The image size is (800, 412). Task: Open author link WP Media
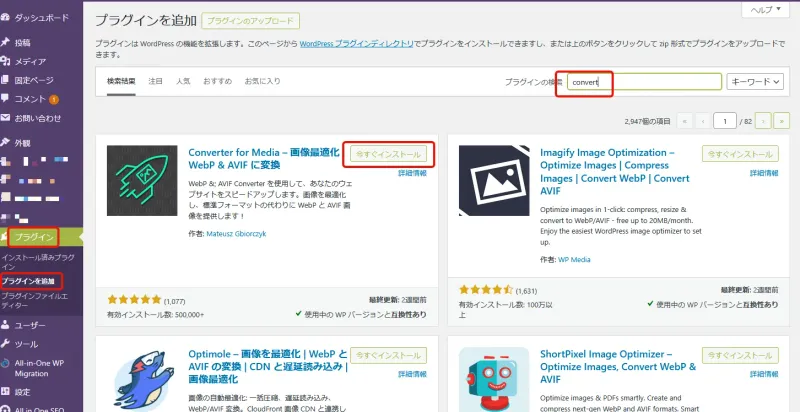574,260
